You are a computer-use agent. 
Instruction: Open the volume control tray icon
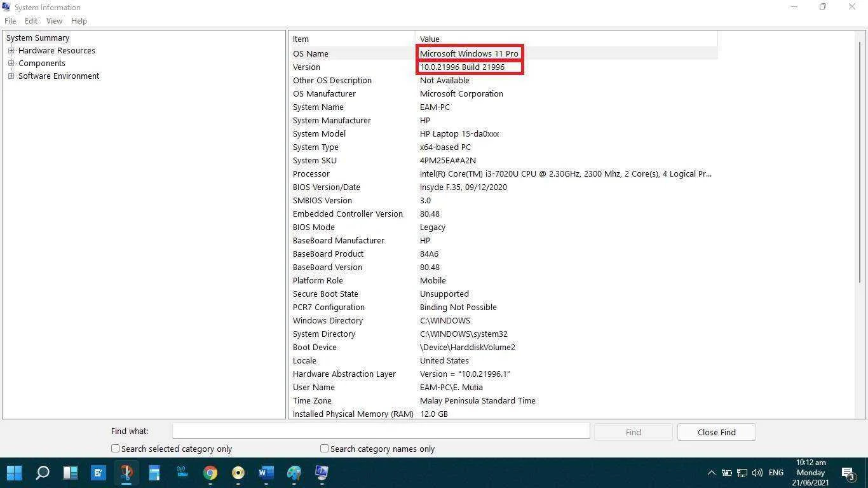(757, 473)
